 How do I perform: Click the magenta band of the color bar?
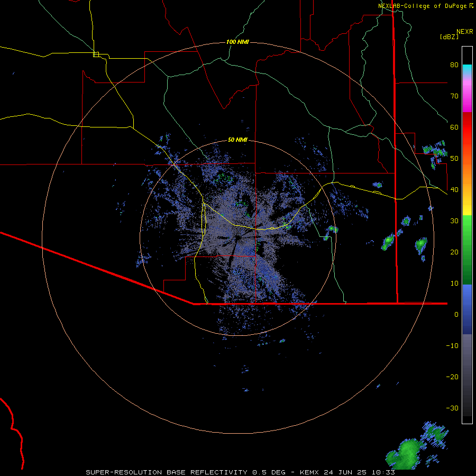(x=467, y=97)
